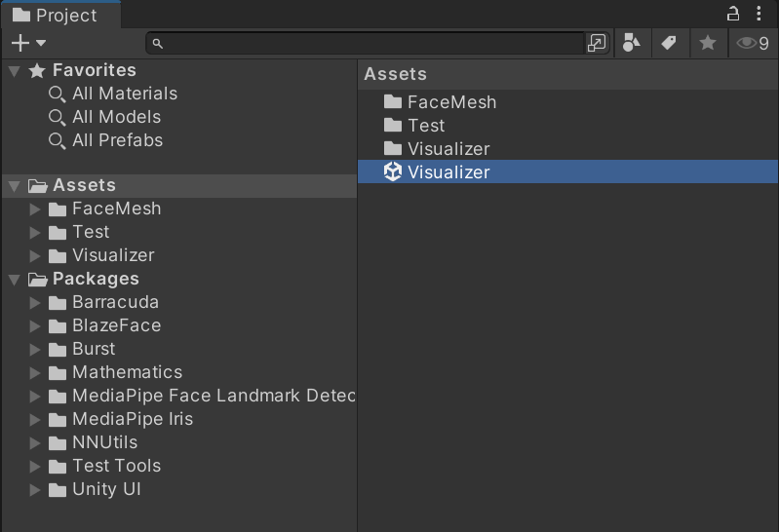Expand the Barracuda package folder

[35, 302]
